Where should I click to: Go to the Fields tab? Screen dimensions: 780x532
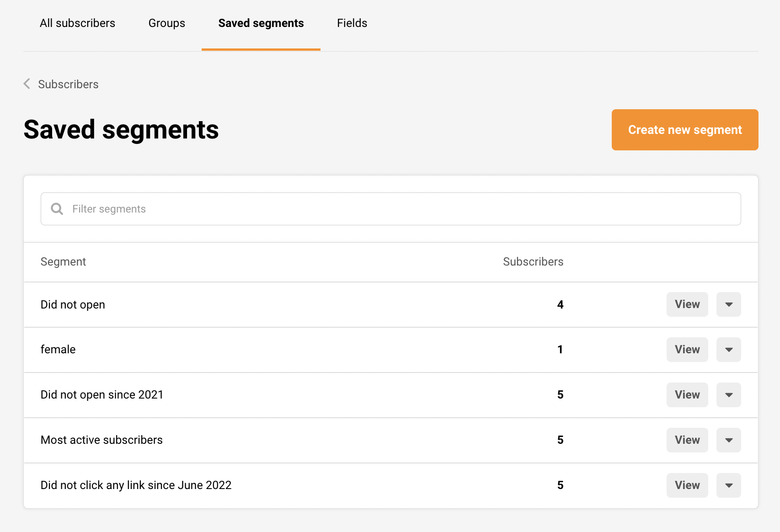(352, 23)
